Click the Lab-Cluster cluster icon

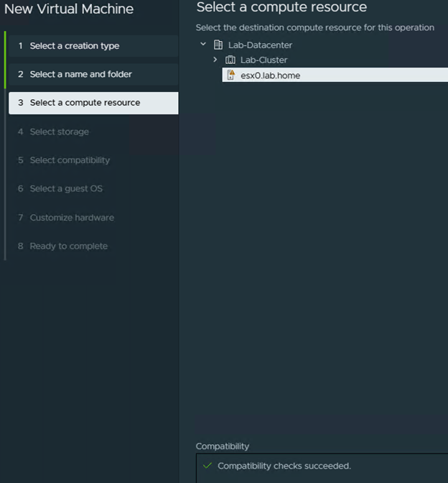pos(230,60)
